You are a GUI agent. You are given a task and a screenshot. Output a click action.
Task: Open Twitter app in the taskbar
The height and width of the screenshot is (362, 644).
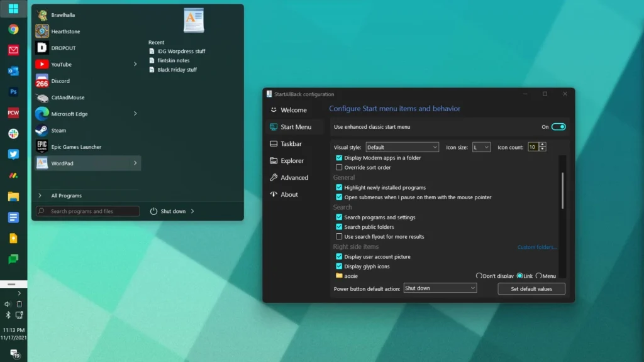(x=13, y=154)
